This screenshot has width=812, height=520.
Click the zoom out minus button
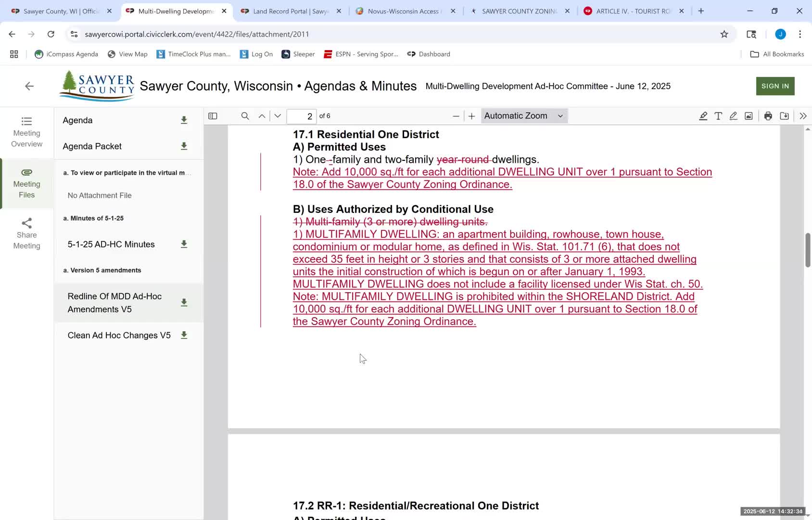click(456, 116)
